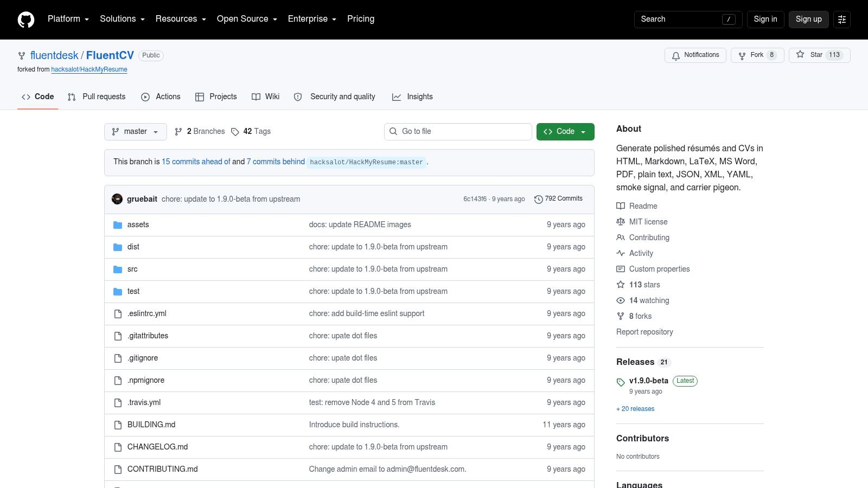Expand the Open Source menu

click(x=247, y=19)
